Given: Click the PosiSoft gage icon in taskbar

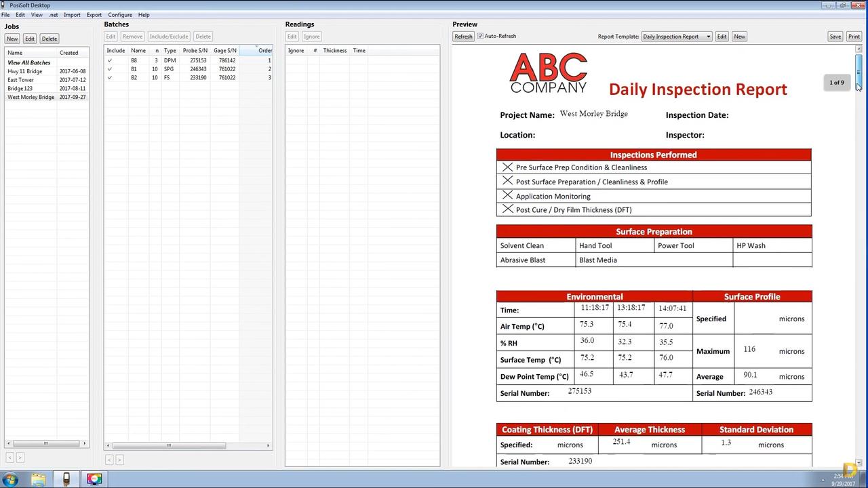Looking at the screenshot, I should coord(66,479).
